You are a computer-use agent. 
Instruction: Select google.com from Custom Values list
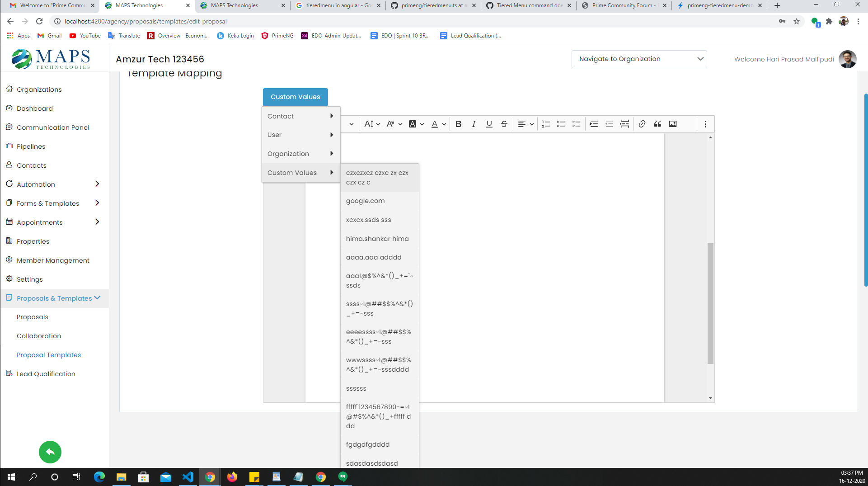[366, 201]
